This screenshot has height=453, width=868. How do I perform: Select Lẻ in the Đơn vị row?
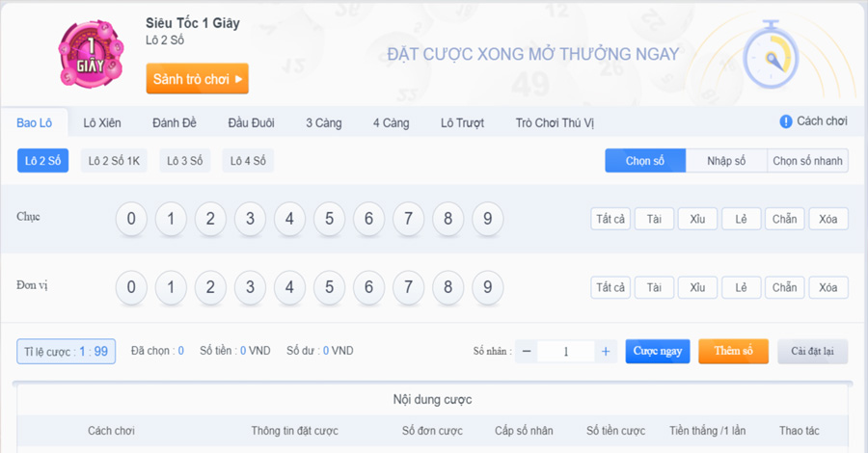pos(742,287)
